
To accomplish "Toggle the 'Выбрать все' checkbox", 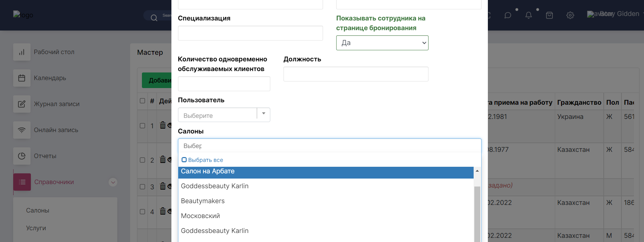I will tap(184, 160).
